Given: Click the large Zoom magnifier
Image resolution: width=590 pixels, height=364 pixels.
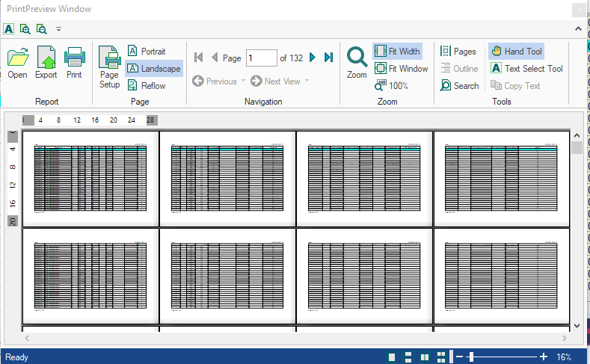Looking at the screenshot, I should pos(357,63).
